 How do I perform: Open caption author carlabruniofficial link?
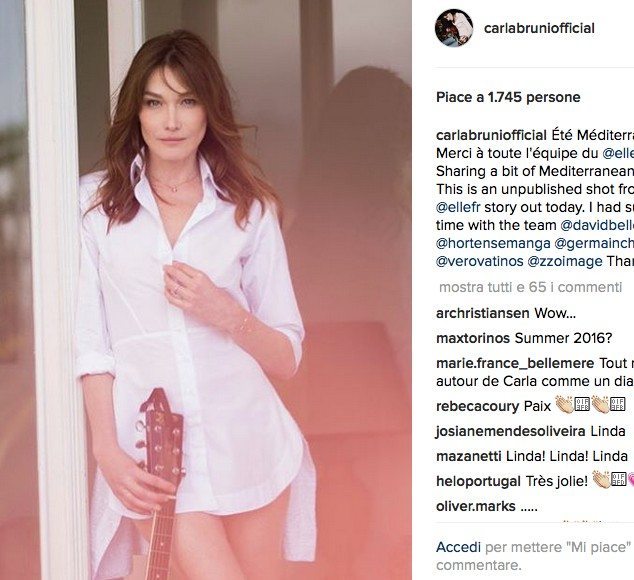pos(491,135)
